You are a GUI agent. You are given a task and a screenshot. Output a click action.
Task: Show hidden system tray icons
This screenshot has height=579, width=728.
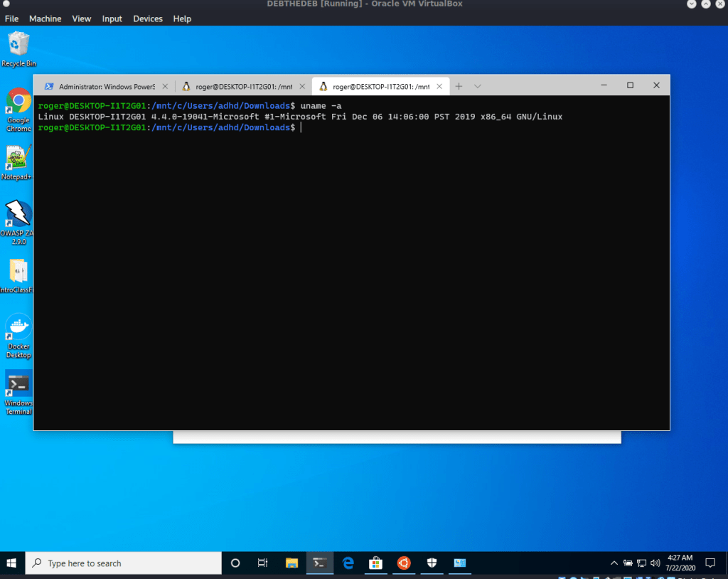click(614, 563)
